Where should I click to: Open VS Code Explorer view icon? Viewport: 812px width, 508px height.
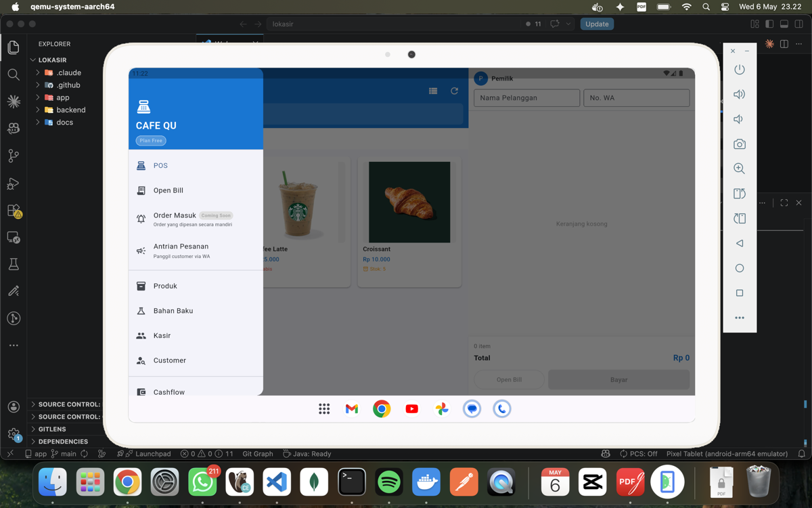[14, 47]
